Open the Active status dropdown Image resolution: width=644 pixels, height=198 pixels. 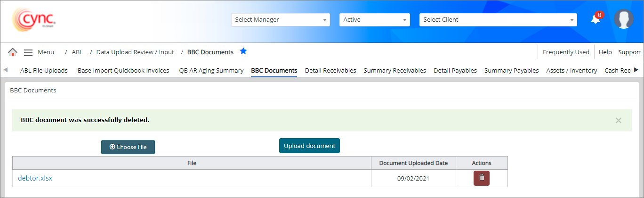tap(374, 20)
